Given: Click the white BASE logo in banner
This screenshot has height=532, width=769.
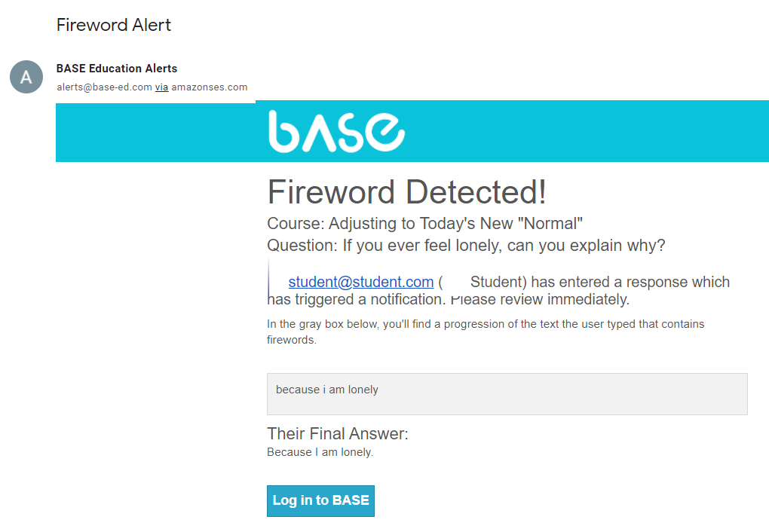Looking at the screenshot, I should coord(336,131).
